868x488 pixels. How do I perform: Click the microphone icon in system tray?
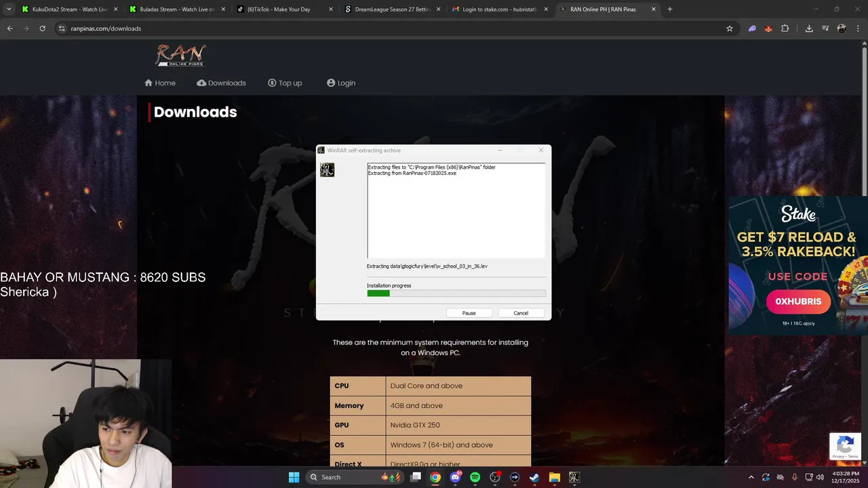(x=795, y=477)
